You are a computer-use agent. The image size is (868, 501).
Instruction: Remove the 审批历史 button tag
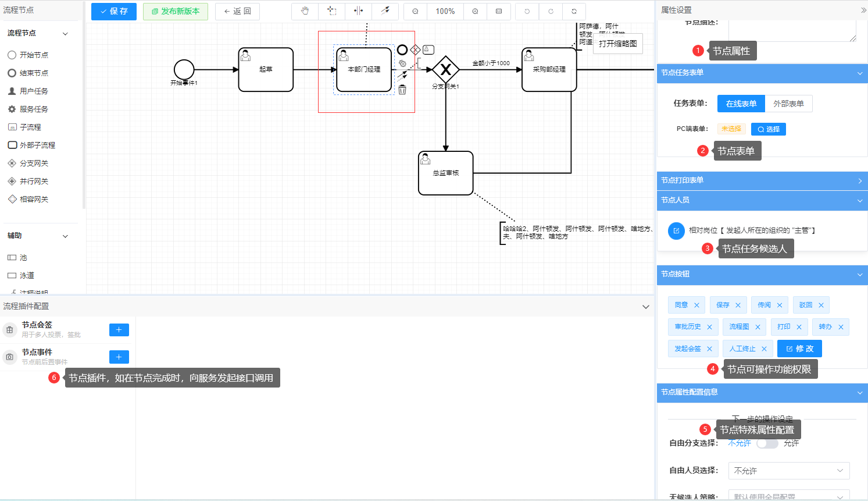709,327
